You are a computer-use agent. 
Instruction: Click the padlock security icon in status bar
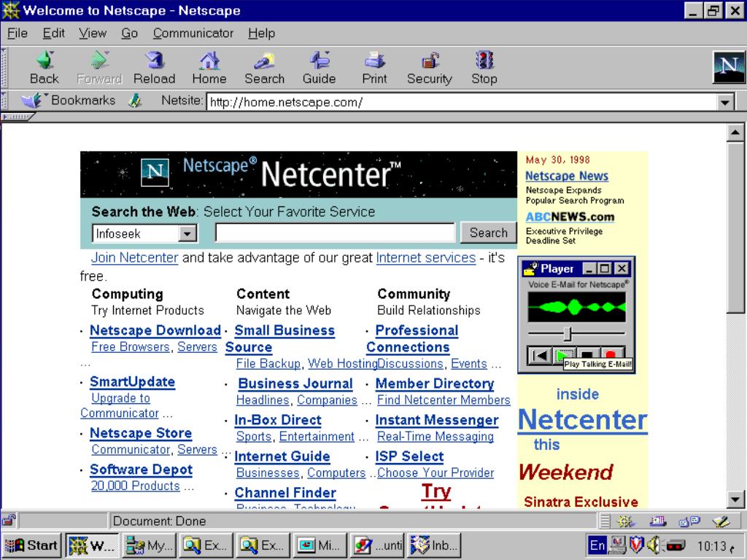point(9,520)
